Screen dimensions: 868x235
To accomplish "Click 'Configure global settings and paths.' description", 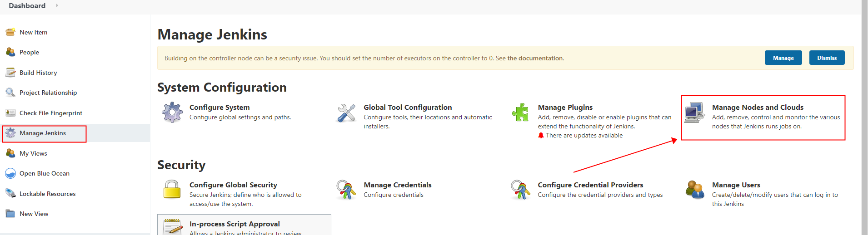I will coord(240,117).
